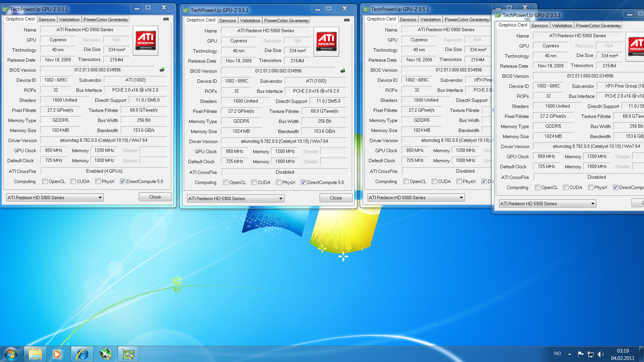Open GPU selector dropdown in third GPU-Z window

pyautogui.click(x=416, y=197)
